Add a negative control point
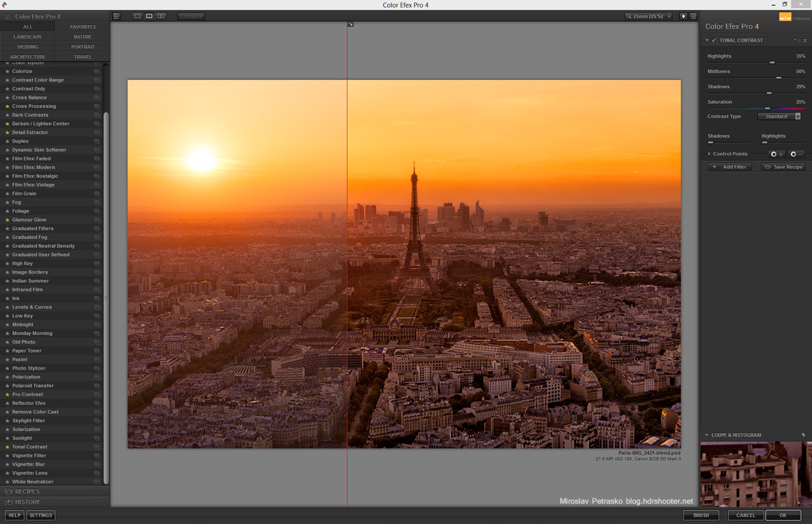The width and height of the screenshot is (812, 524). [x=796, y=154]
